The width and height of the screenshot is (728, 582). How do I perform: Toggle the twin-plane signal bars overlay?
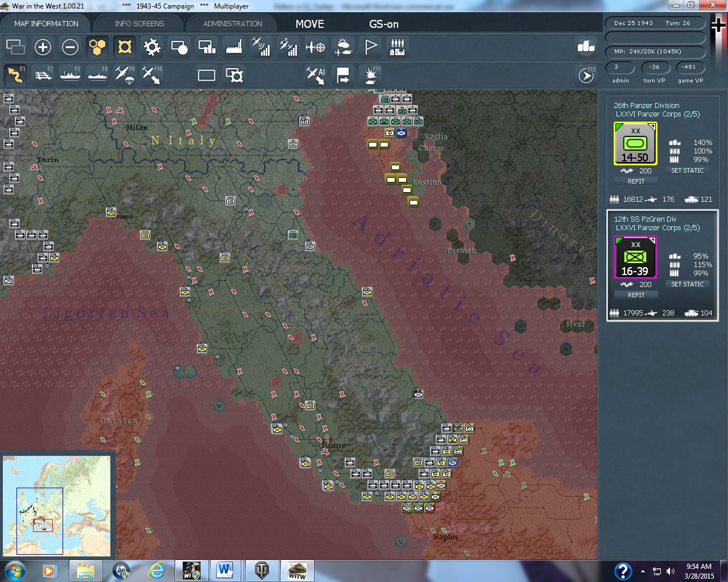[288, 47]
